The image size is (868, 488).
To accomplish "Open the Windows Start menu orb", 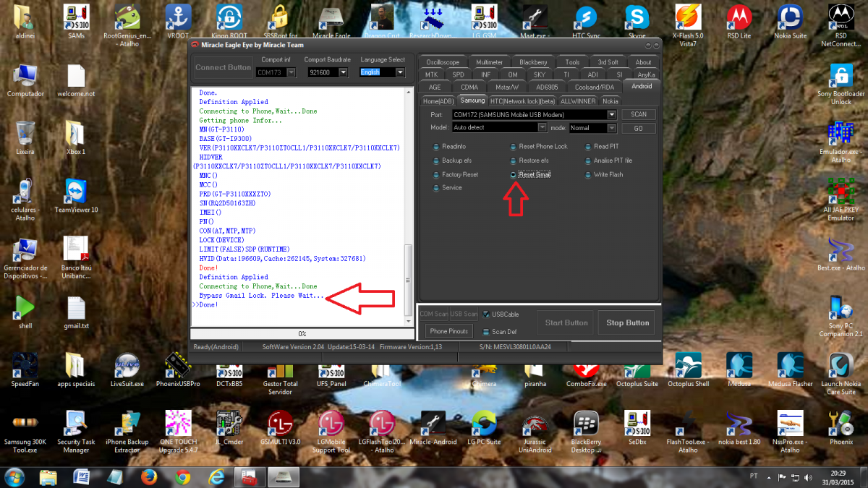I will coord(14,476).
